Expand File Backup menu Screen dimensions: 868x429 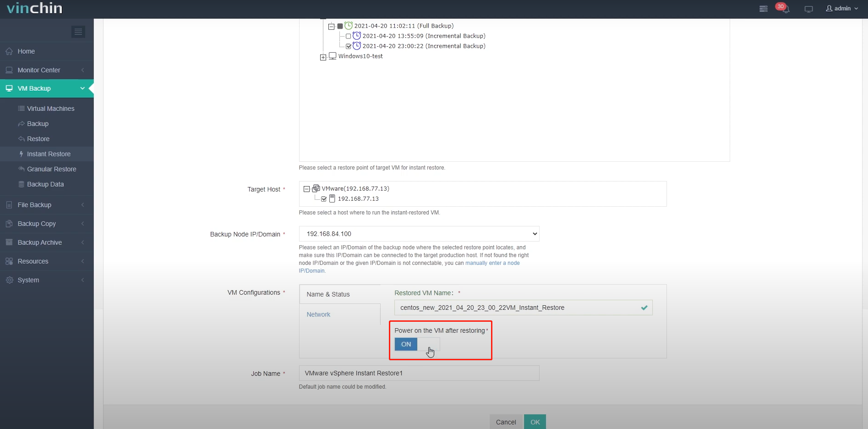click(47, 205)
